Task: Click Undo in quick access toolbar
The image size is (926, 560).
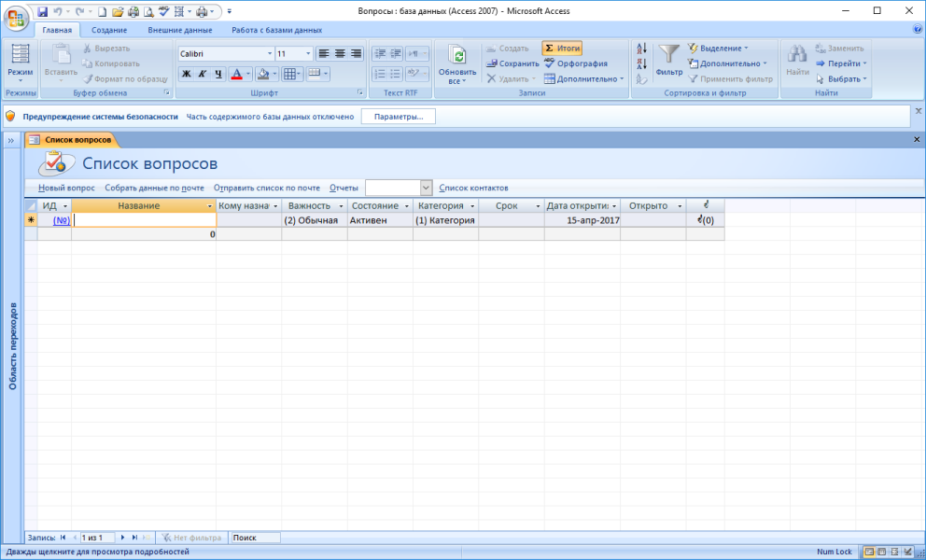Action: 58,11
